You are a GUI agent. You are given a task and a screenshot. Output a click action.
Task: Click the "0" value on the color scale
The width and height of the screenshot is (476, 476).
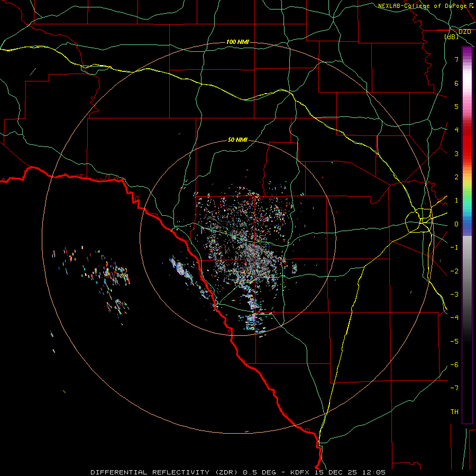pos(456,224)
